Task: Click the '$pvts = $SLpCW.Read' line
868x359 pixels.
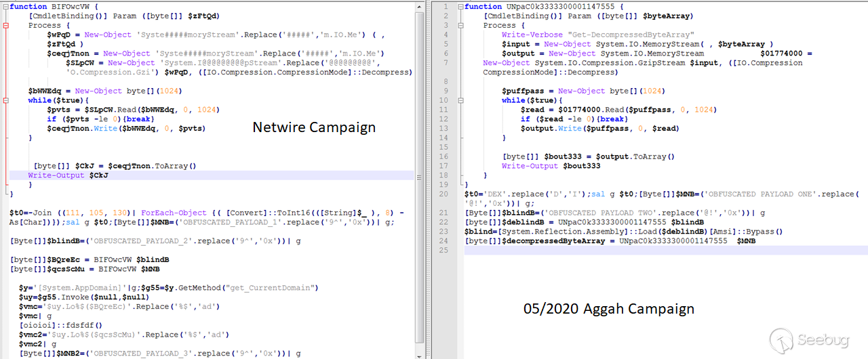Action: pos(132,110)
